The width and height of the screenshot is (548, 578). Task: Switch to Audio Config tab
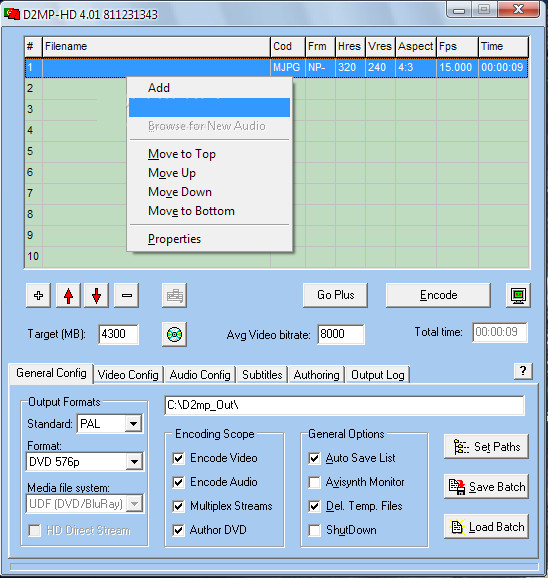coord(200,375)
